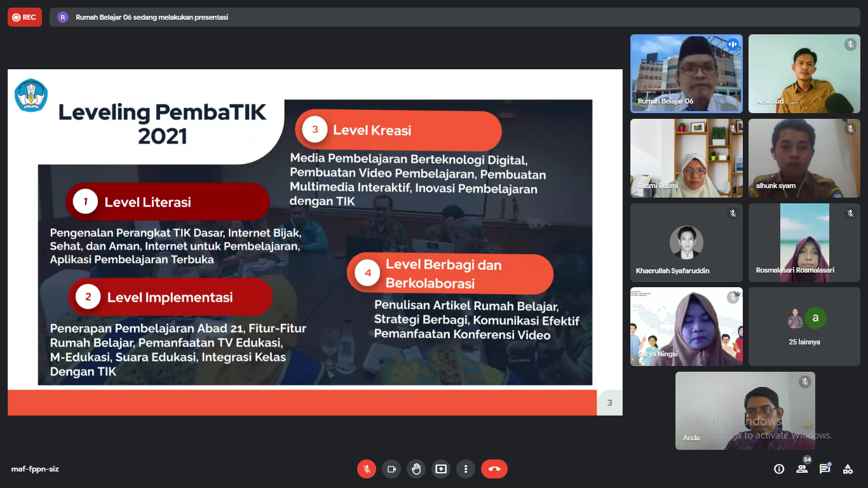Viewport: 868px width, 488px height.
Task: Select Rumah Belajar 06 video tile
Action: pos(686,73)
